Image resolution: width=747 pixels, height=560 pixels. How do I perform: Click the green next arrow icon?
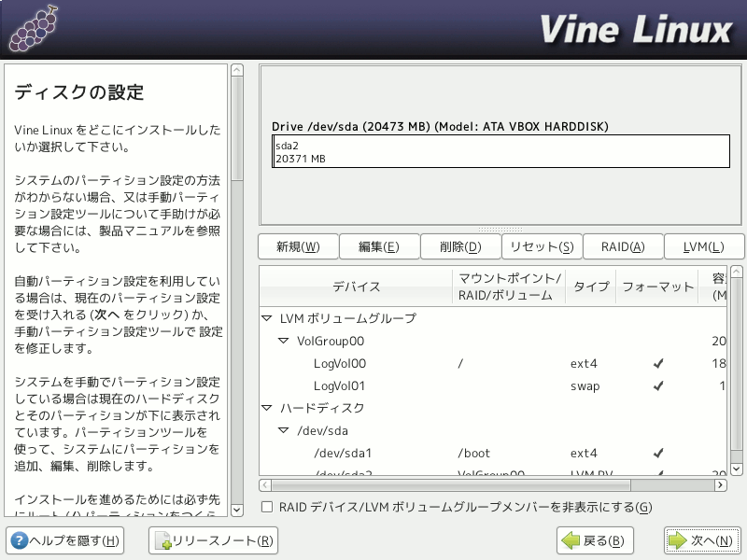coord(677,540)
